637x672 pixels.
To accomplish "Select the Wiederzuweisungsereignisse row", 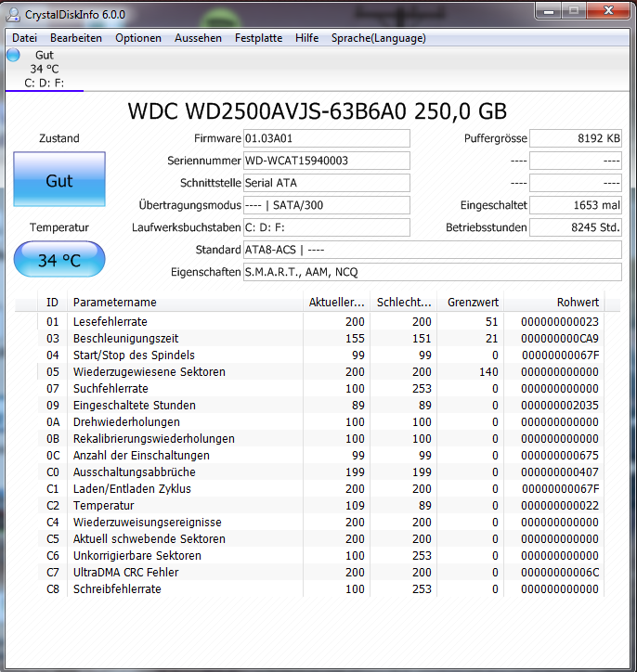I will click(x=320, y=522).
